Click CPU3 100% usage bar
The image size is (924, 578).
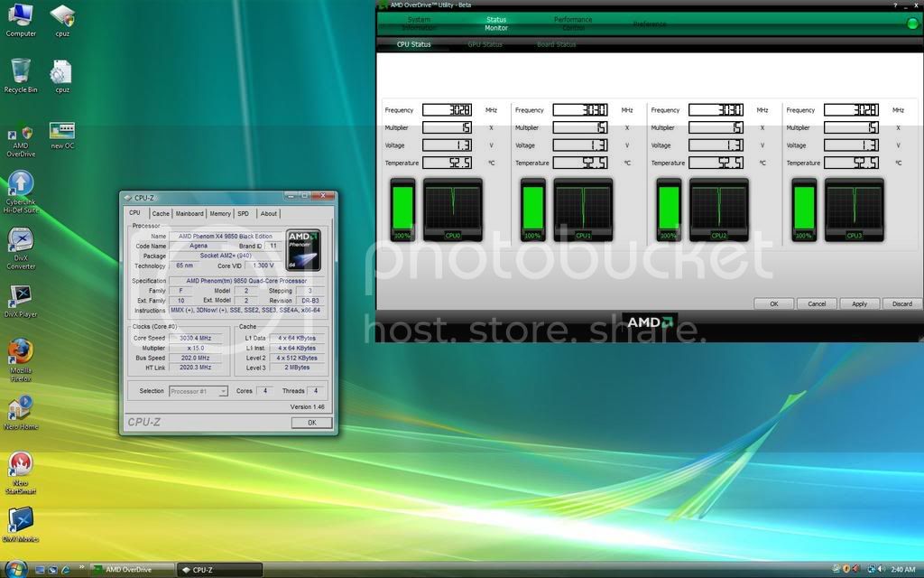(804, 210)
